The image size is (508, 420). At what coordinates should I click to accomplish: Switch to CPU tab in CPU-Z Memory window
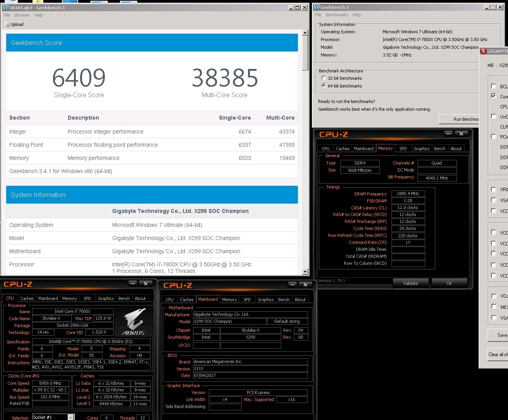(325, 149)
